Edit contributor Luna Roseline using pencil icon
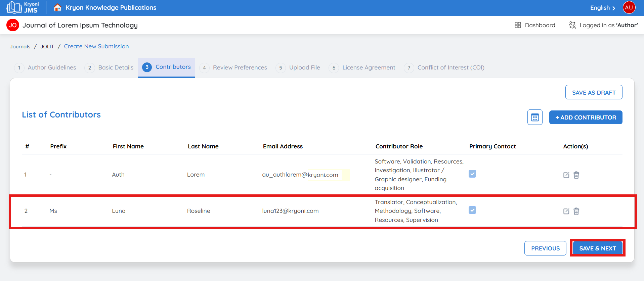Viewport: 644px width, 281px height. (x=566, y=211)
